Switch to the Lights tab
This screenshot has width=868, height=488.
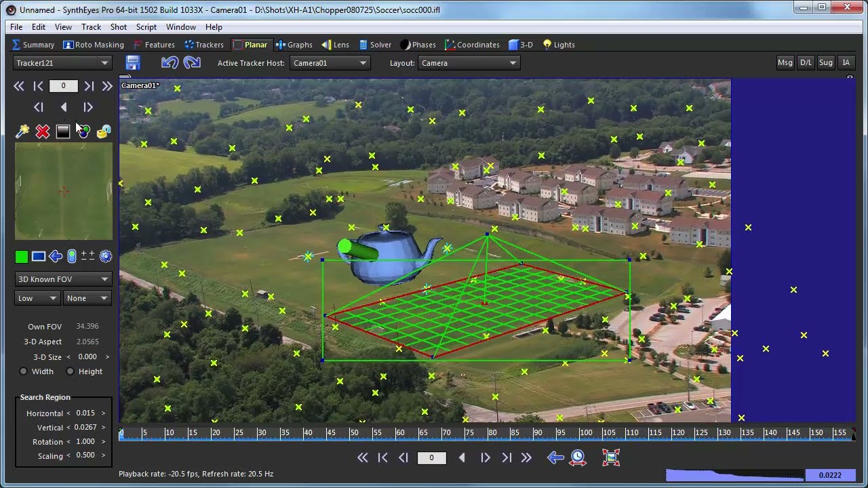(x=559, y=45)
